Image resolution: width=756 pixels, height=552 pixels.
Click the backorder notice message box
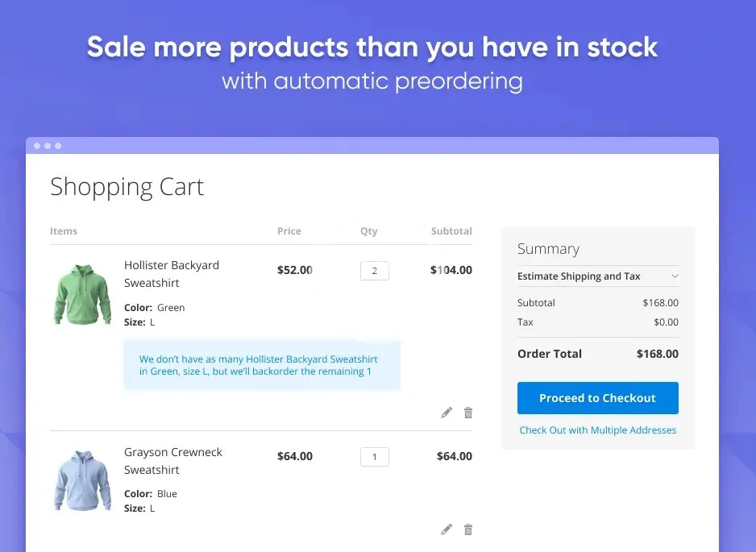261,365
